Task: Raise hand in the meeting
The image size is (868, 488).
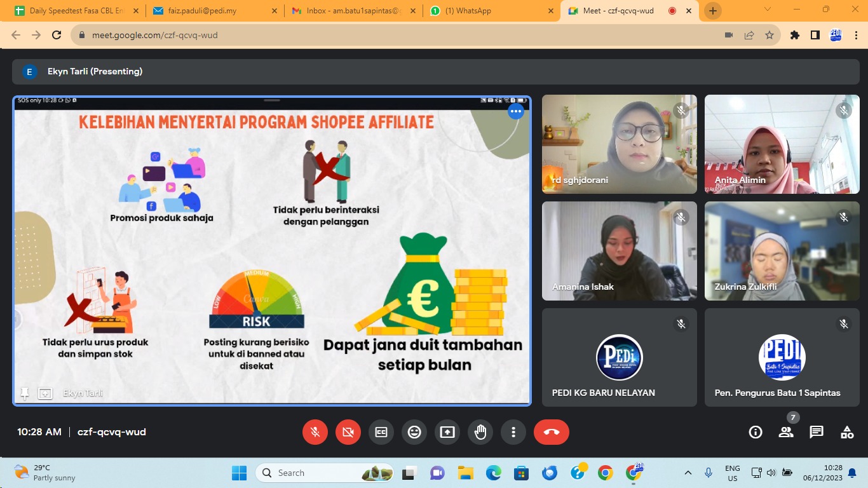Action: click(480, 432)
